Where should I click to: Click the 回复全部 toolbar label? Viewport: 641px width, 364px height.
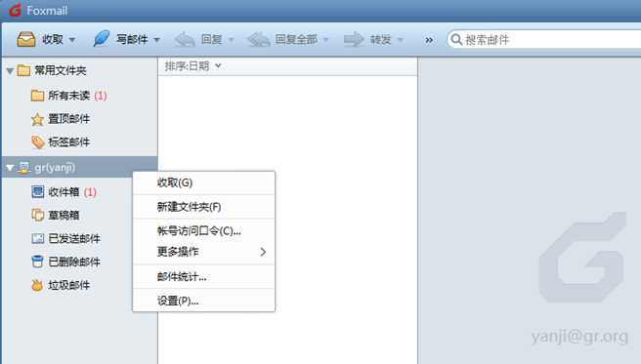(296, 40)
